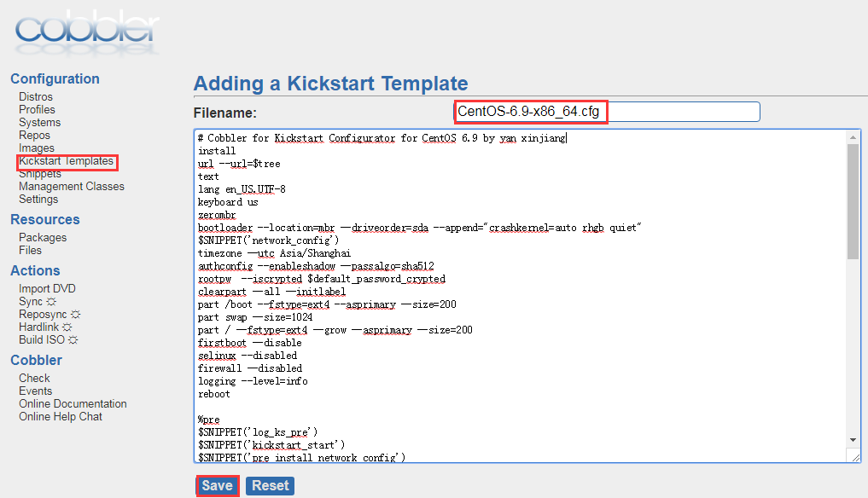Click the text area vertical scrollbar thumb

tap(853, 201)
